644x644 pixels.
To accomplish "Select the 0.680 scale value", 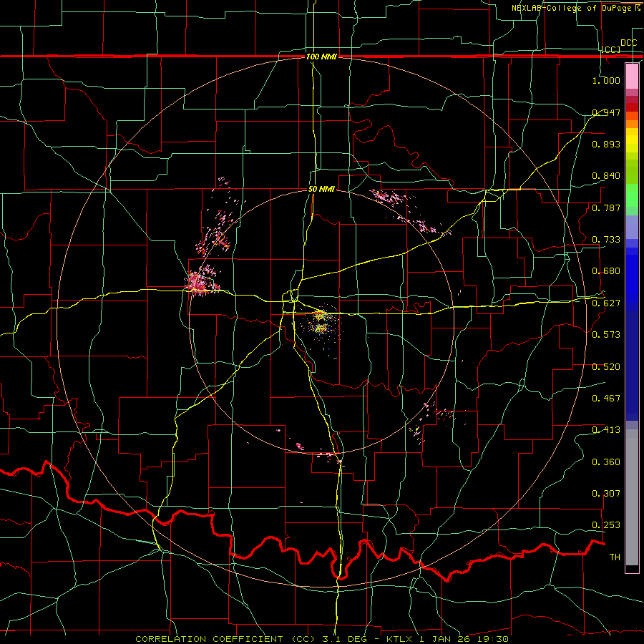I will coord(606,271).
